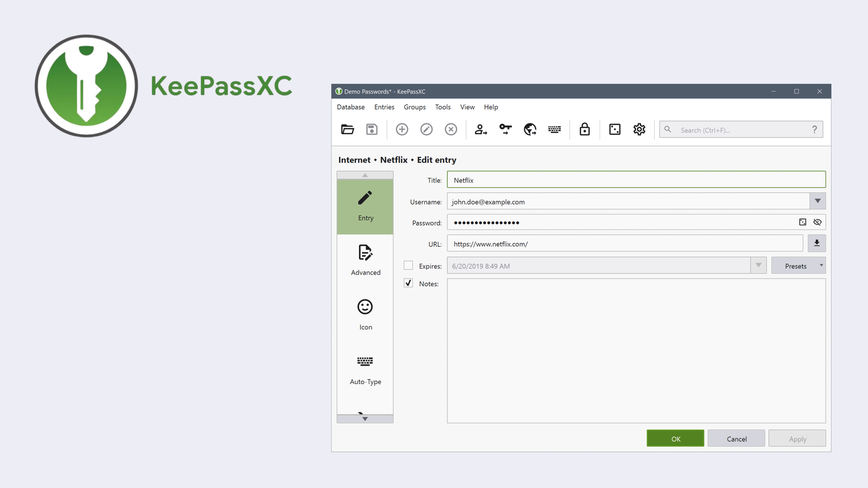The height and width of the screenshot is (488, 868).
Task: Click the KeePassXC icon in title bar
Action: [339, 92]
